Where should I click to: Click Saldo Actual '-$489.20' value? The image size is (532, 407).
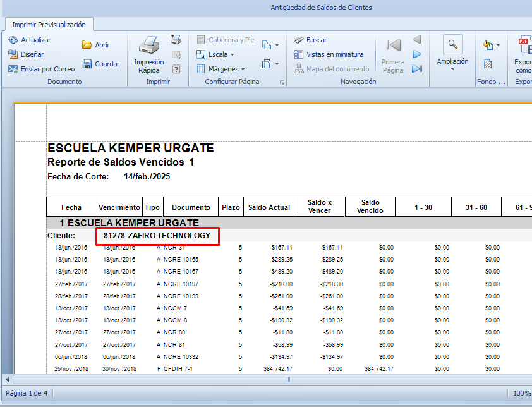tap(281, 272)
